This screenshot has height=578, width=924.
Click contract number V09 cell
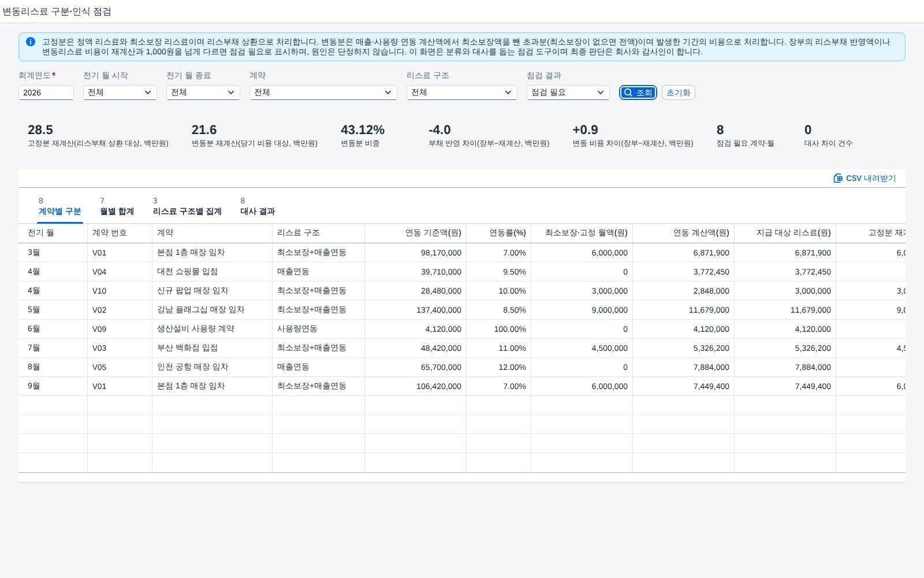(120, 329)
